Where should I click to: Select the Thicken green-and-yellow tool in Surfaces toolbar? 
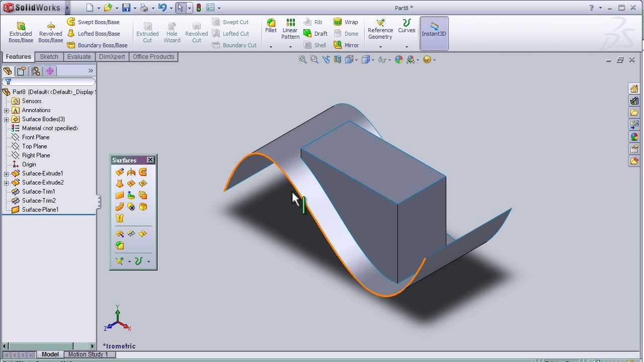[120, 245]
